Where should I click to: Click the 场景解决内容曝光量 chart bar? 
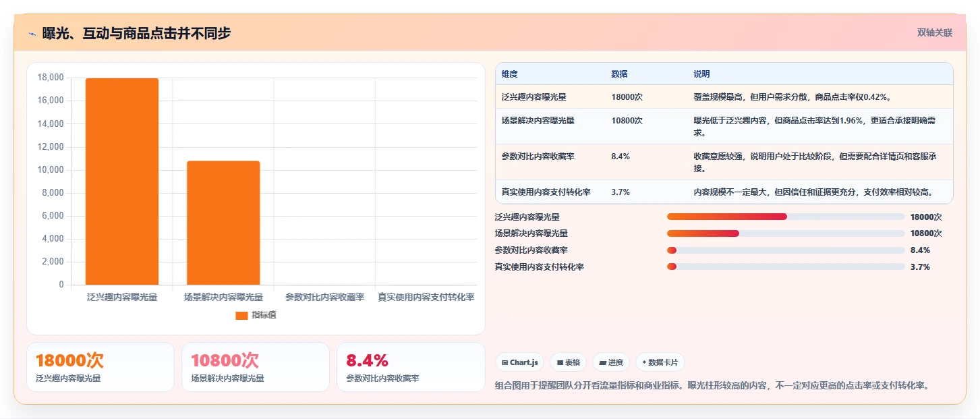point(223,223)
